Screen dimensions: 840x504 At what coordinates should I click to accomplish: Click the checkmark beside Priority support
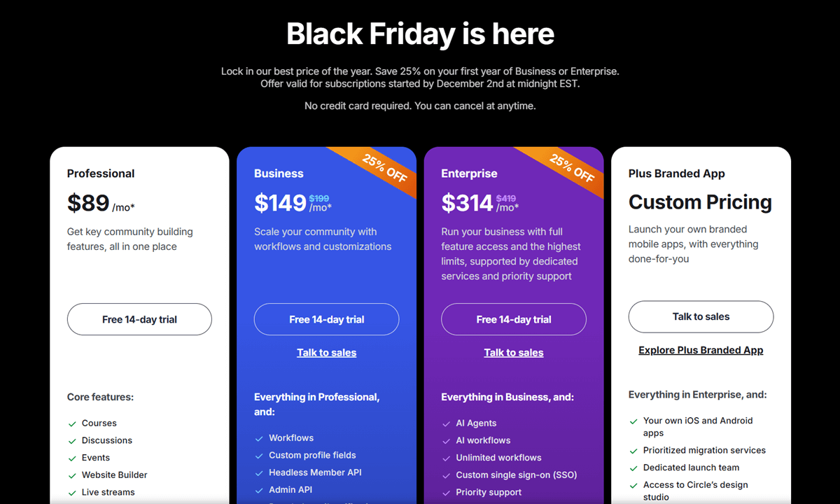(x=446, y=492)
